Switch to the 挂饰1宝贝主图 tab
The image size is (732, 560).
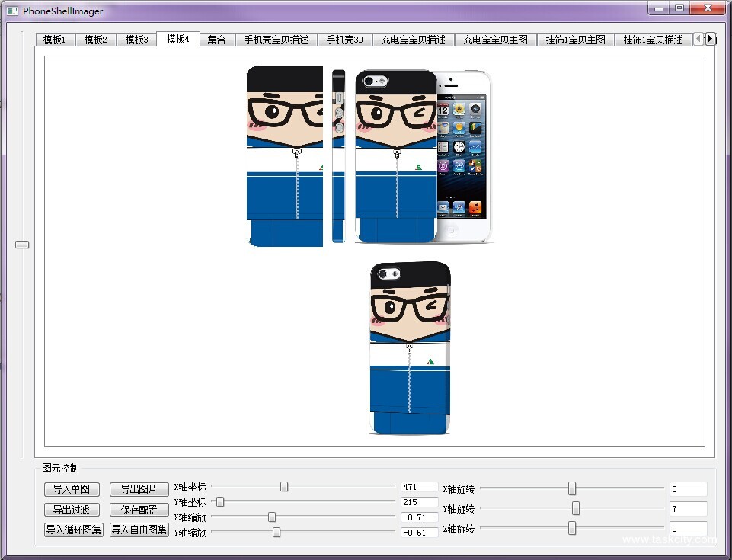coord(575,39)
